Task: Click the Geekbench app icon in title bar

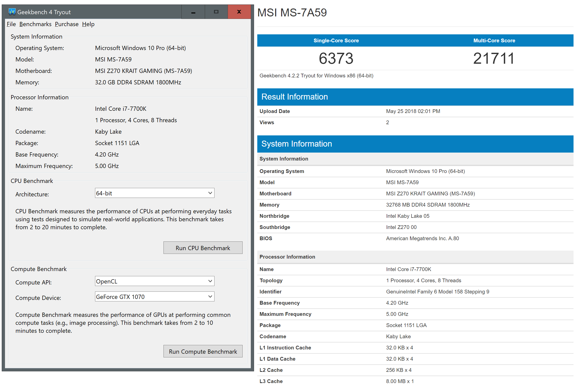Action: tap(12, 12)
